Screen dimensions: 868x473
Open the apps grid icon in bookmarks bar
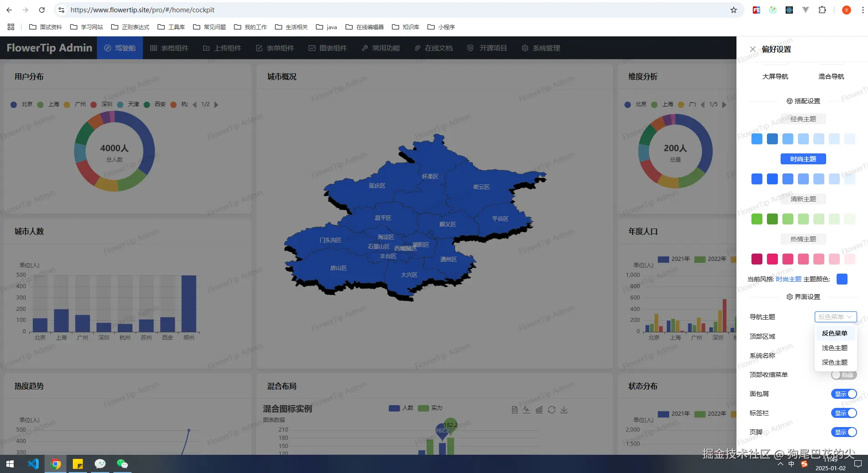point(11,27)
